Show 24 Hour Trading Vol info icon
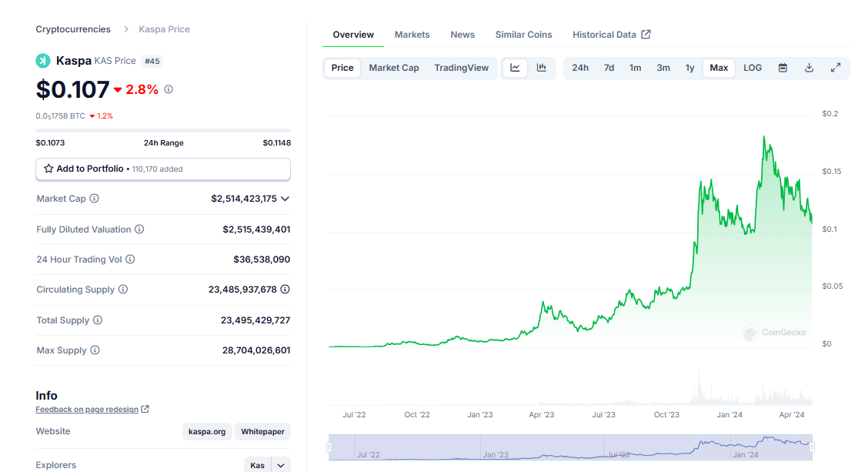The height and width of the screenshot is (472, 868). click(130, 259)
